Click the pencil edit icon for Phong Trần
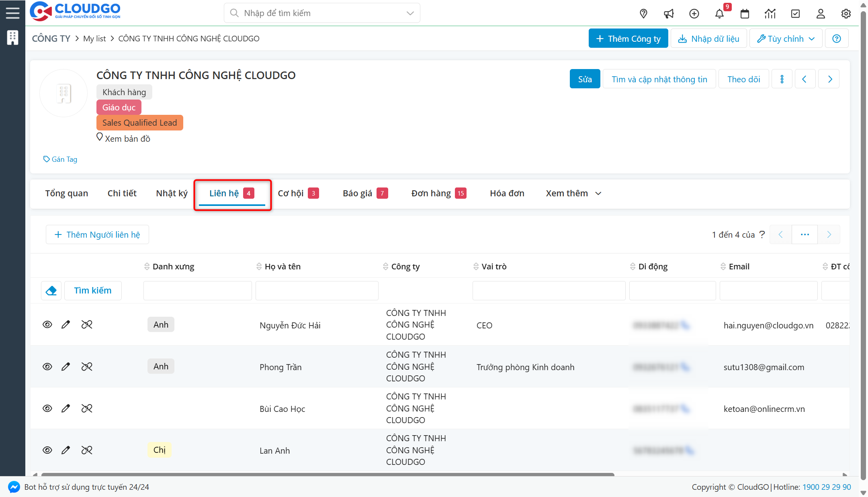This screenshot has width=868, height=497. pos(66,367)
